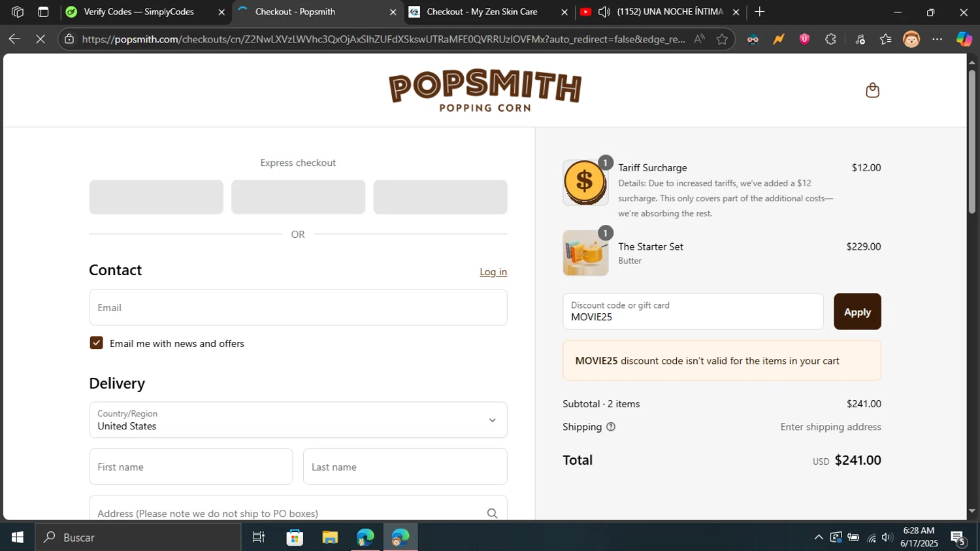This screenshot has height=551, width=980.
Task: Close the UNA NOCHE ÍNTIMA YouTube tab
Action: [736, 12]
